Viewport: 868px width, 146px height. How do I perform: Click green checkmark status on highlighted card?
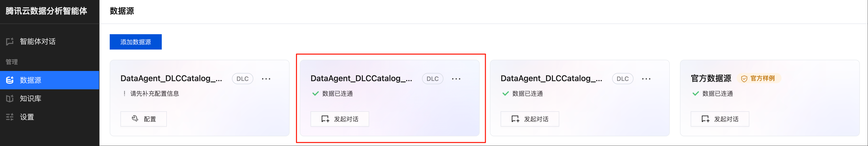coord(315,94)
